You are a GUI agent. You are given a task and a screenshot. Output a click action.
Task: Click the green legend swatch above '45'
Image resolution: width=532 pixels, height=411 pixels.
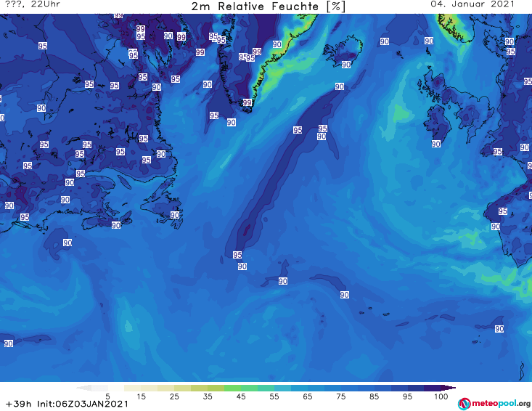point(232,388)
